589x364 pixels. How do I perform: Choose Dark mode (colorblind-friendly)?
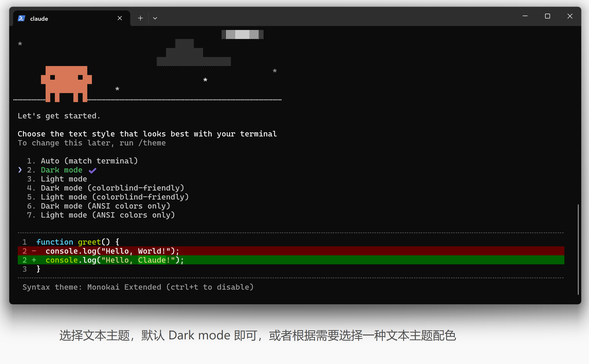pyautogui.click(x=105, y=188)
